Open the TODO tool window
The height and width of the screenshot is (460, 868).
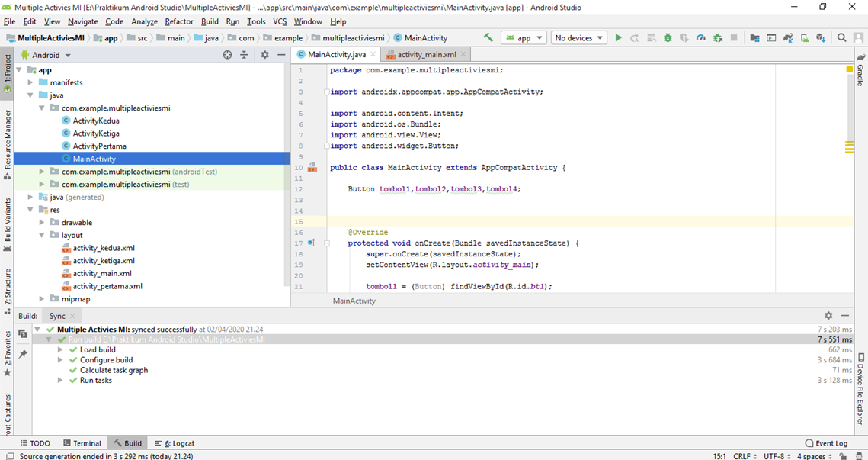click(x=35, y=443)
